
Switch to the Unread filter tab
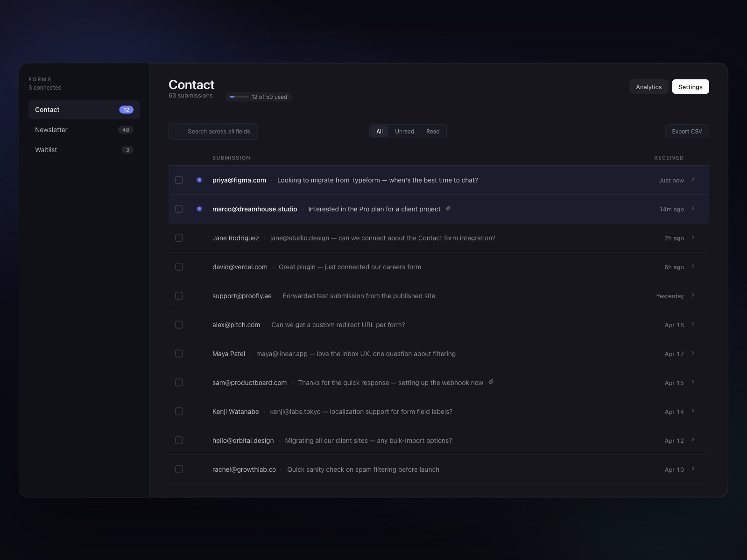[404, 131]
